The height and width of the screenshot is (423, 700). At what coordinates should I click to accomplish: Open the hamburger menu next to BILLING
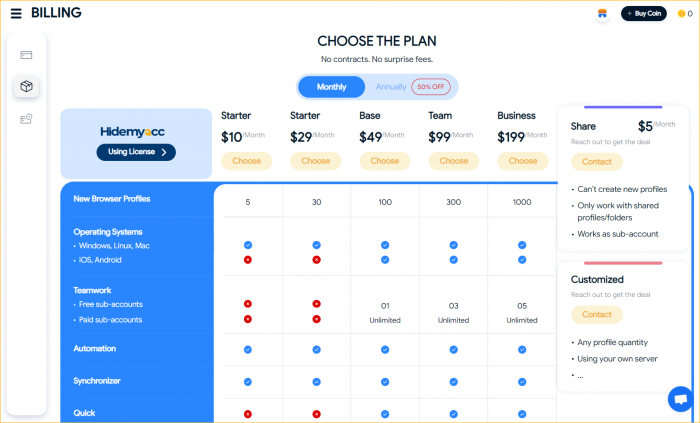coord(16,13)
